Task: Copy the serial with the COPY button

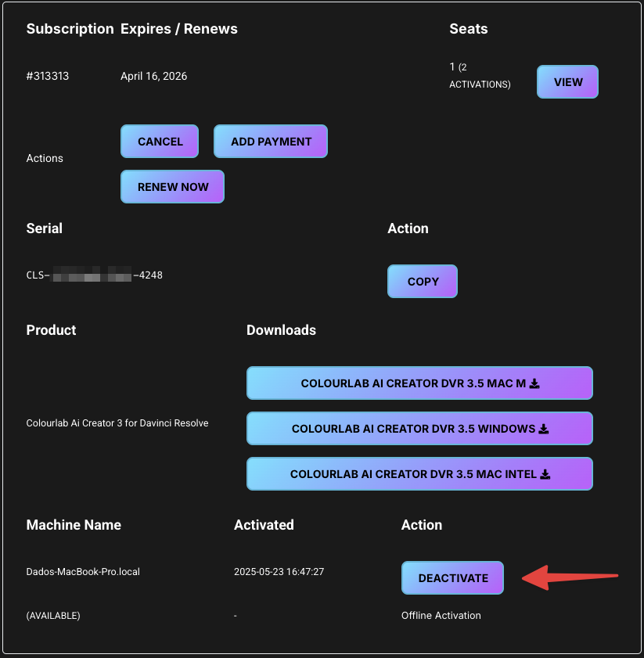Action: (x=423, y=282)
